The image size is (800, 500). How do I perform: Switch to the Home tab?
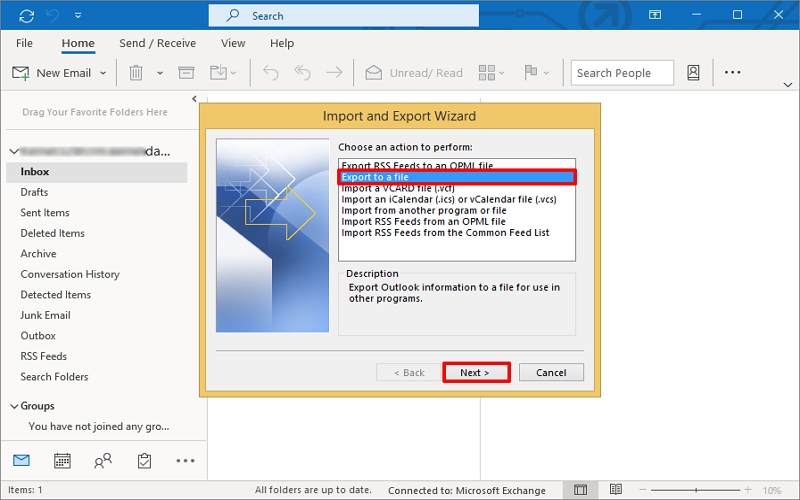click(78, 43)
